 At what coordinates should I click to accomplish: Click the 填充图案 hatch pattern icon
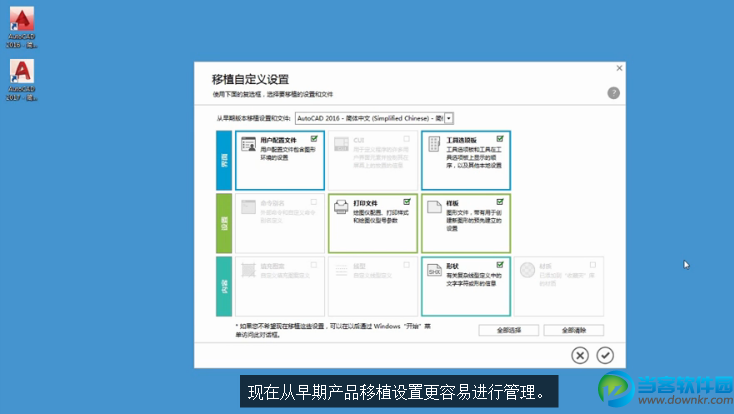click(248, 270)
